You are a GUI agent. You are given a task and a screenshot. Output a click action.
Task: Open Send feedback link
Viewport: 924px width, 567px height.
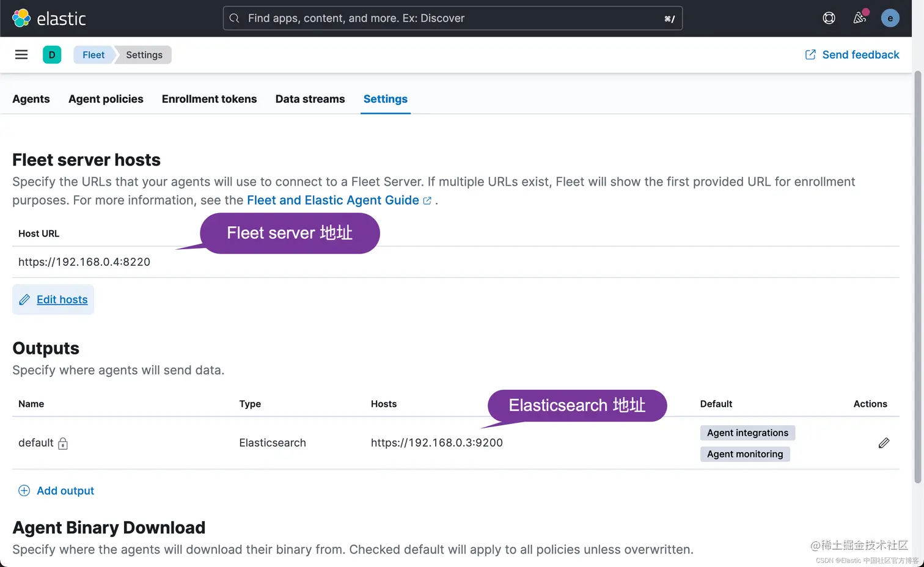click(x=853, y=55)
